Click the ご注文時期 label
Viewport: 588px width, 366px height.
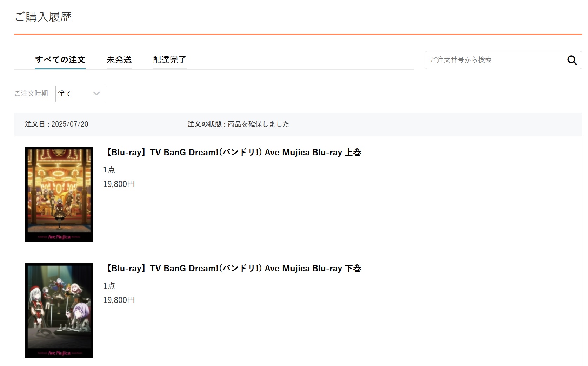[x=31, y=94]
